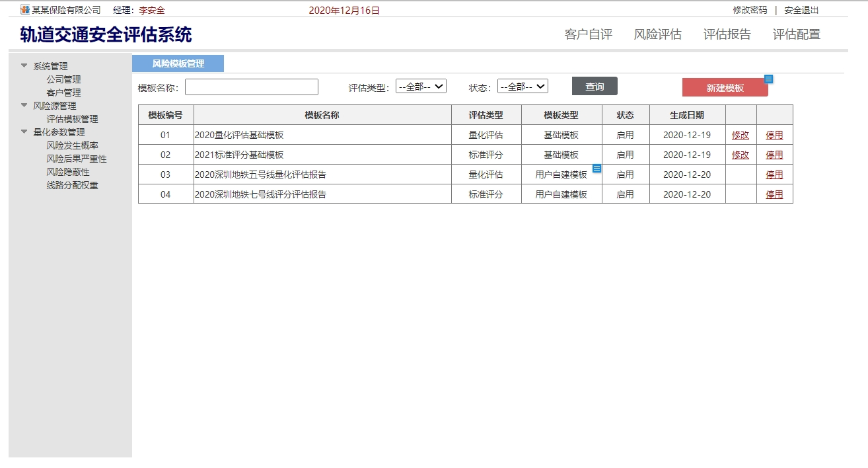The image size is (868, 468).
Task: Click the 安全退出 logout link
Action: click(x=801, y=10)
